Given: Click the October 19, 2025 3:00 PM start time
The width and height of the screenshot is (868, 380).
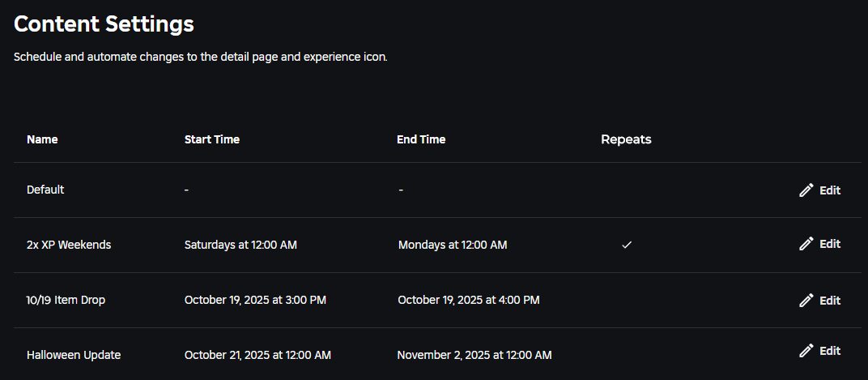Looking at the screenshot, I should tap(255, 300).
